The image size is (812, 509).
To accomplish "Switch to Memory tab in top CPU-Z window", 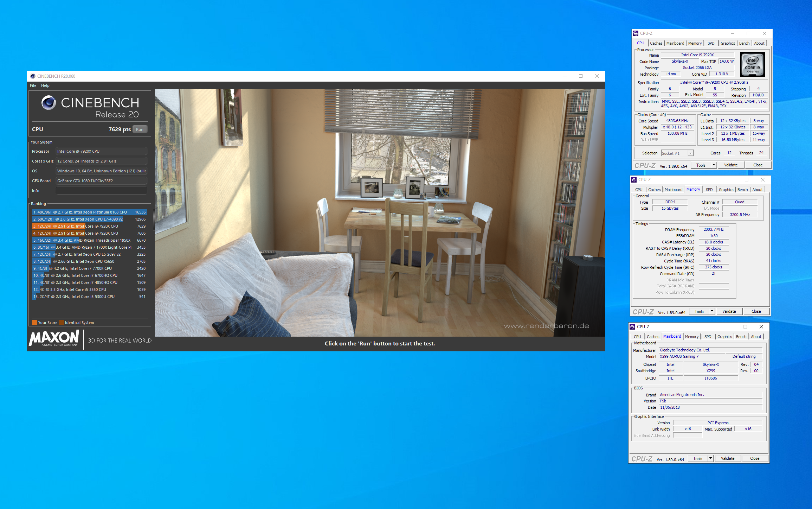I will 695,43.
